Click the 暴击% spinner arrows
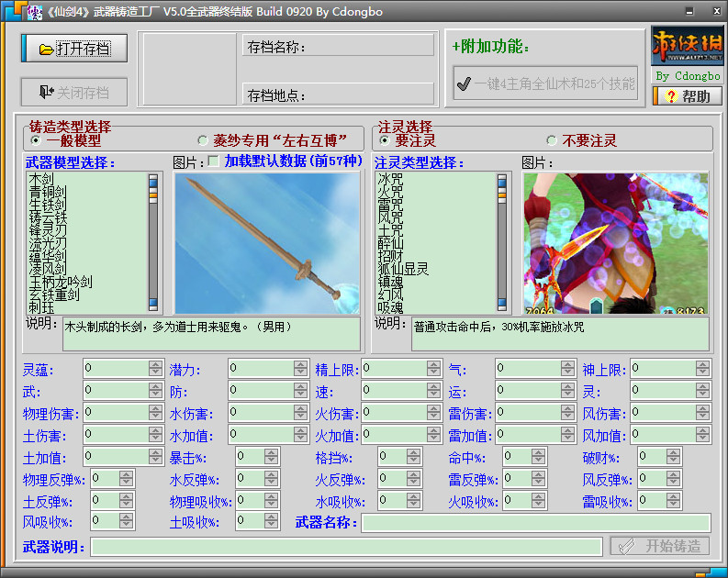 click(272, 457)
